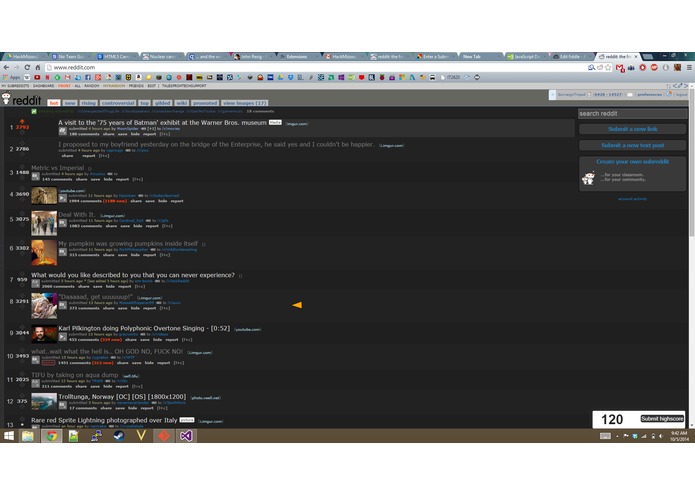Open the Netflix bookmark icon
Viewport: 695px width, 494px height.
[x=47, y=78]
